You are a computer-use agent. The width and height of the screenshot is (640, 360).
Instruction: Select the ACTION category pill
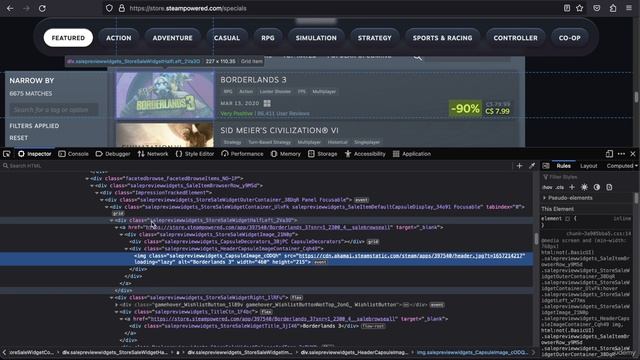(x=119, y=38)
